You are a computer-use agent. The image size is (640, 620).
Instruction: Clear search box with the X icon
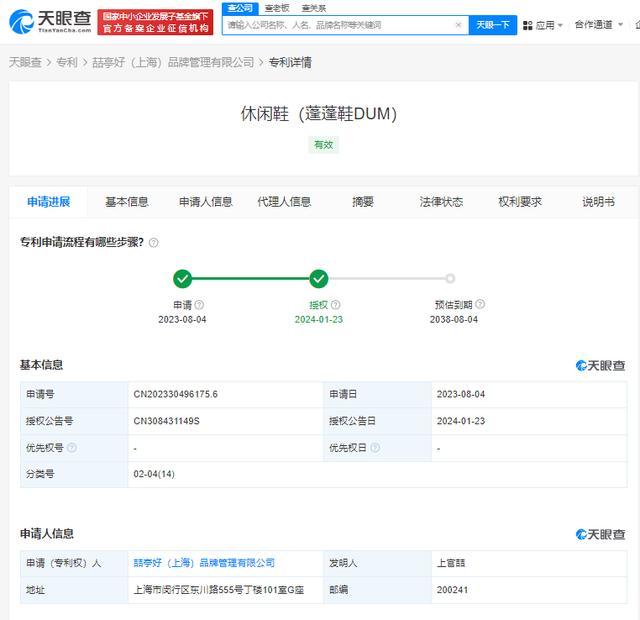click(458, 25)
